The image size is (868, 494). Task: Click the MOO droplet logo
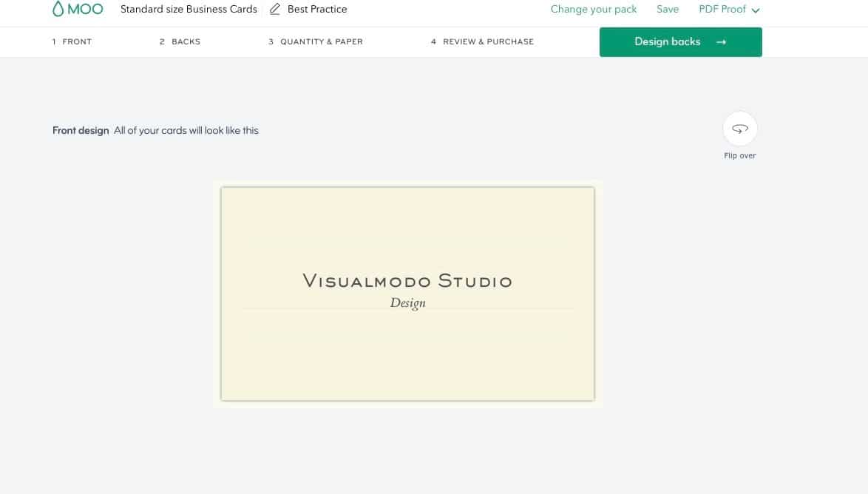(58, 9)
